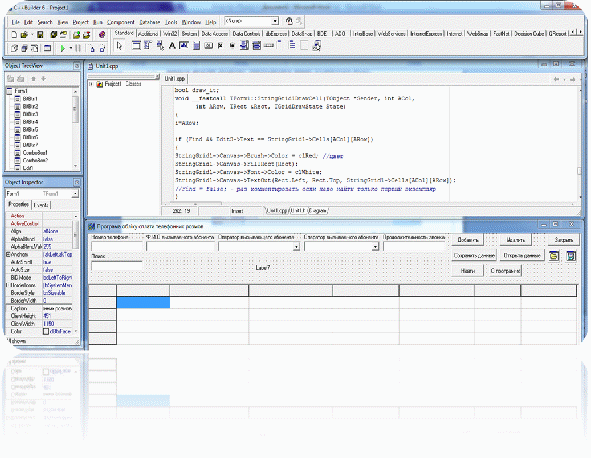Expand the BorderIcons property
This screenshot has height=458, width=591.
(x=8, y=285)
